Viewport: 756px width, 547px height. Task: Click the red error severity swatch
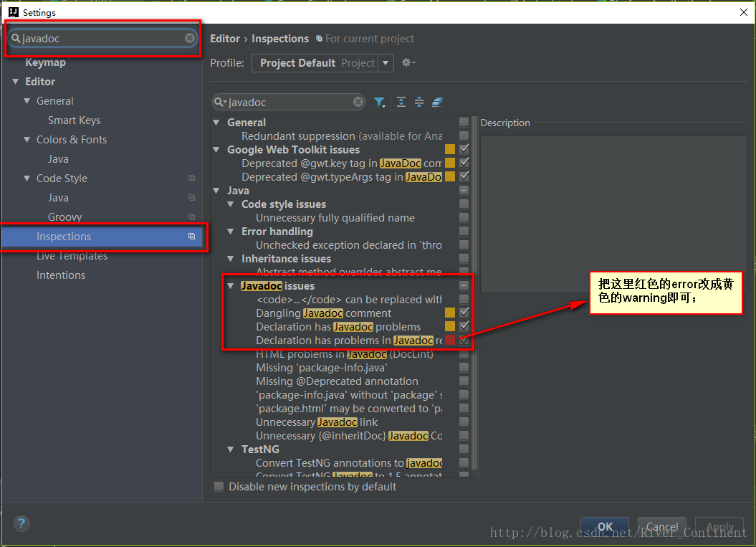(450, 340)
